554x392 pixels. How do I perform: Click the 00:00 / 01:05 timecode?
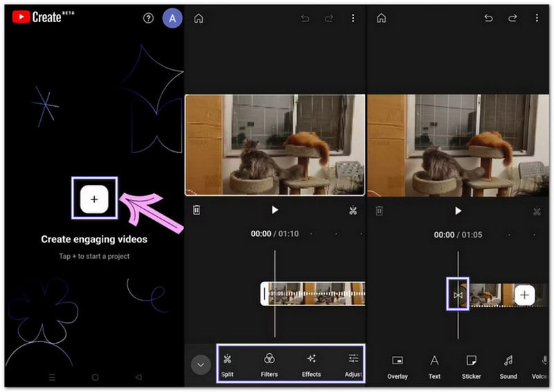458,235
